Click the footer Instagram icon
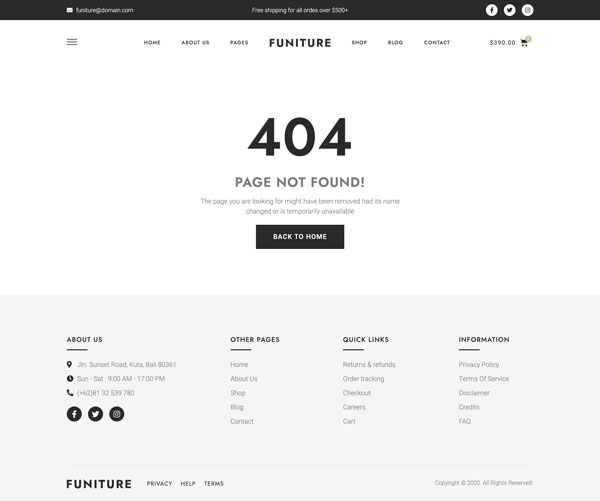This screenshot has height=501, width=600. (117, 414)
